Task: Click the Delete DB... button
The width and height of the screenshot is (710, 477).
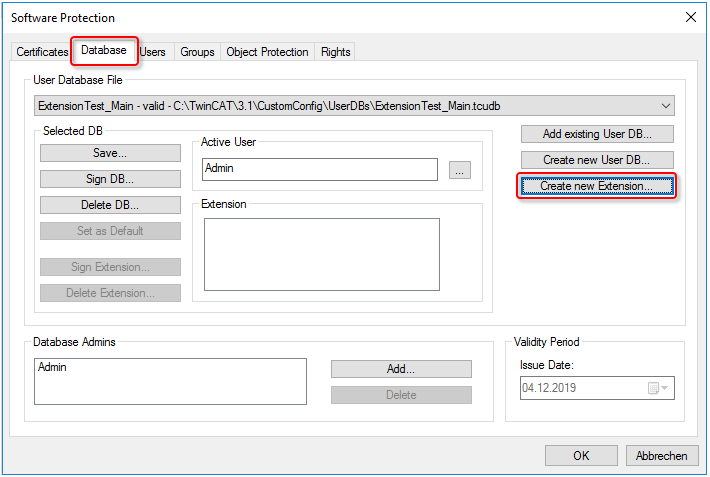Action: point(110,205)
